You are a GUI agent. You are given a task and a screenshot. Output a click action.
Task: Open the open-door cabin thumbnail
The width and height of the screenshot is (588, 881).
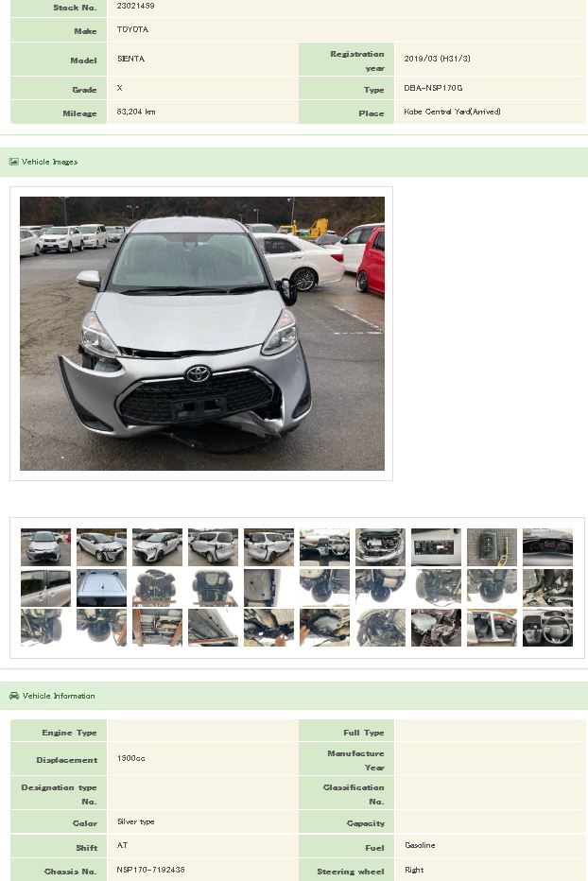[x=492, y=628]
